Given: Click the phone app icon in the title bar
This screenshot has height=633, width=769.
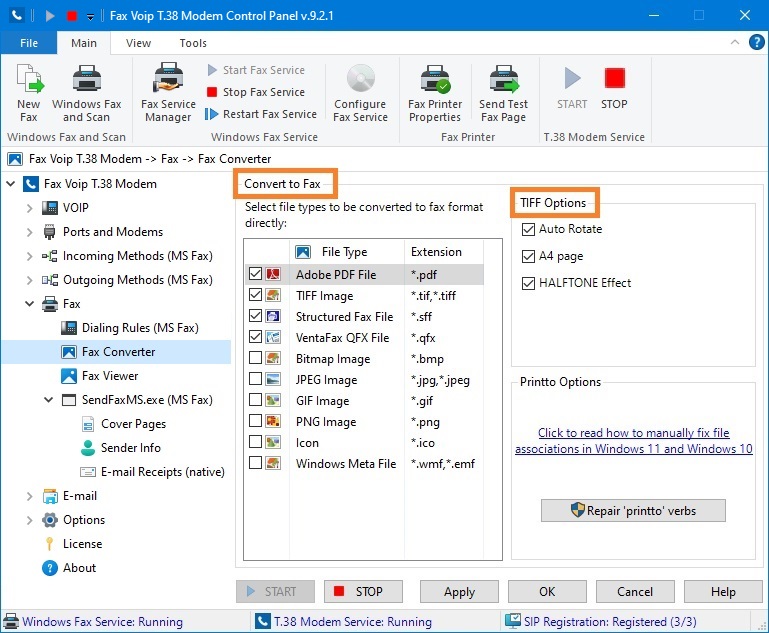Looking at the screenshot, I should [x=17, y=16].
